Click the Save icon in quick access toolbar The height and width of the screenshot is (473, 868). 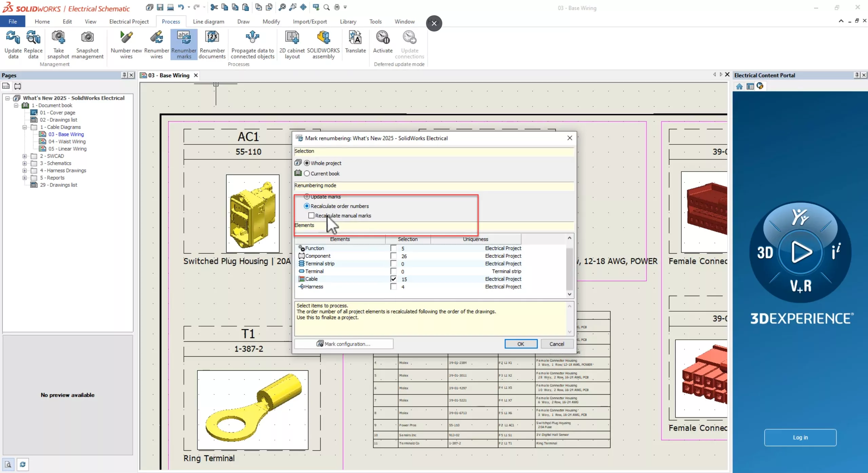pyautogui.click(x=160, y=7)
